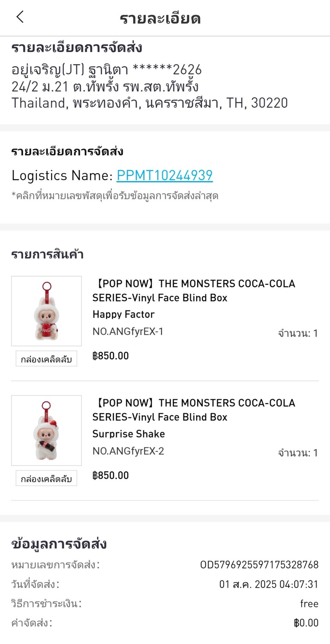Tap the ข้อมูลการจัดส่ง section heading
This screenshot has height=644, width=330.
[x=59, y=544]
